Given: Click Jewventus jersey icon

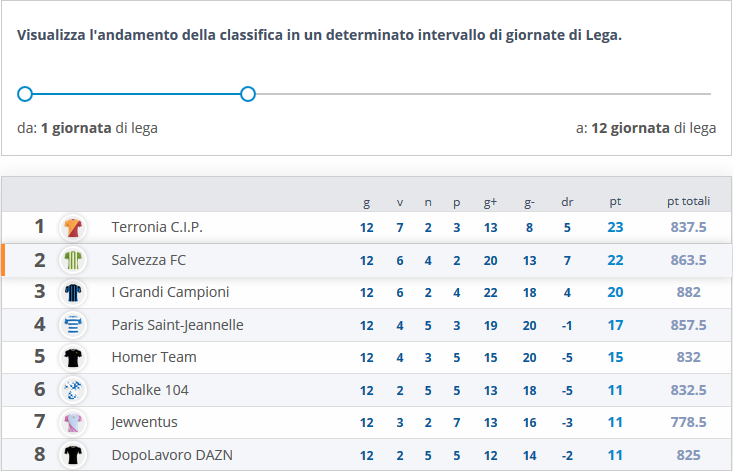Looking at the screenshot, I should tap(73, 423).
